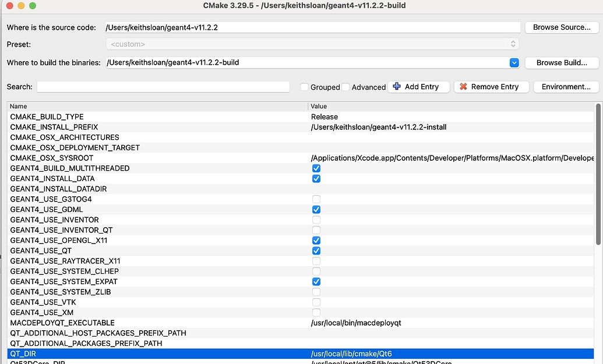The image size is (603, 364).
Task: Click the Browse Build... button
Action: (561, 62)
